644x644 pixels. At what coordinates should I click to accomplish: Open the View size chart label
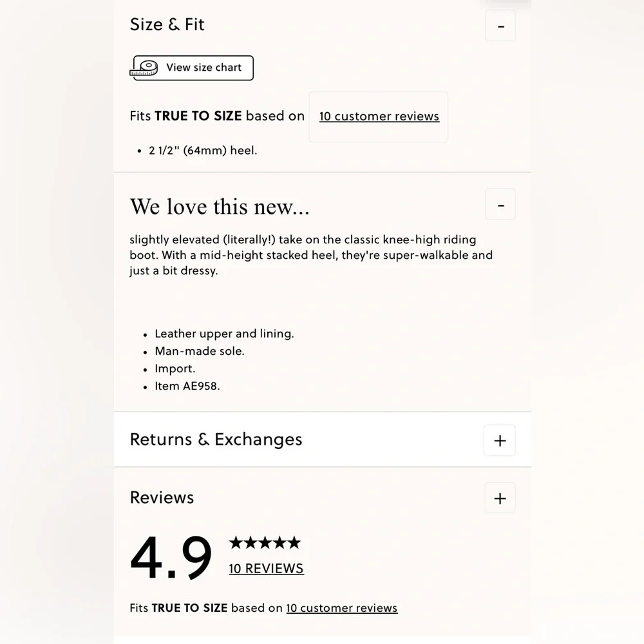pyautogui.click(x=204, y=68)
